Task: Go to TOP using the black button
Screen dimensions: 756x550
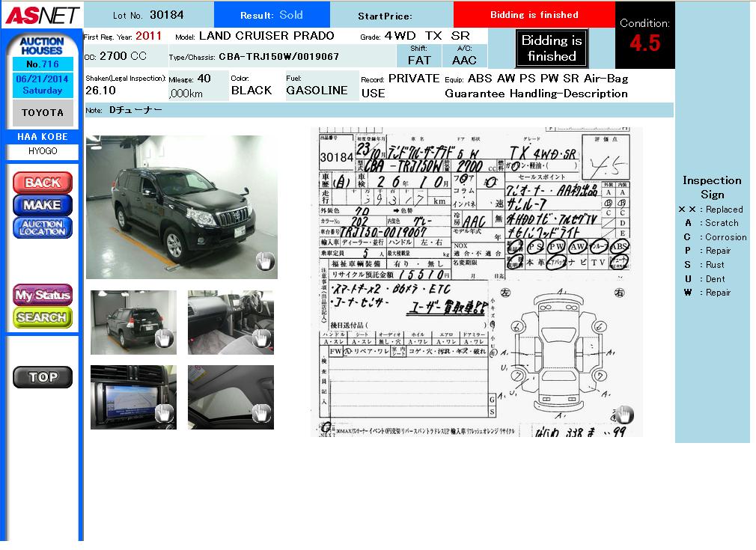Action: pyautogui.click(x=43, y=377)
